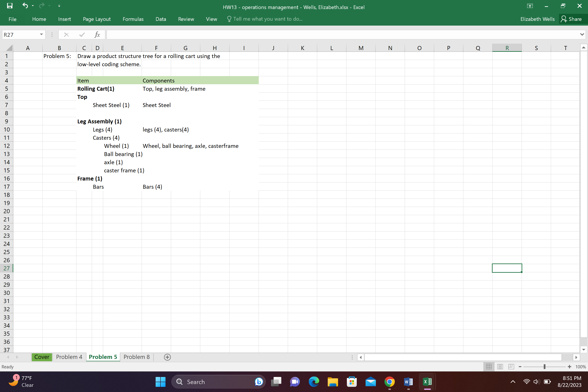Open the Problem 8 sheet tab
Screen dimensions: 588x392
(x=136, y=357)
